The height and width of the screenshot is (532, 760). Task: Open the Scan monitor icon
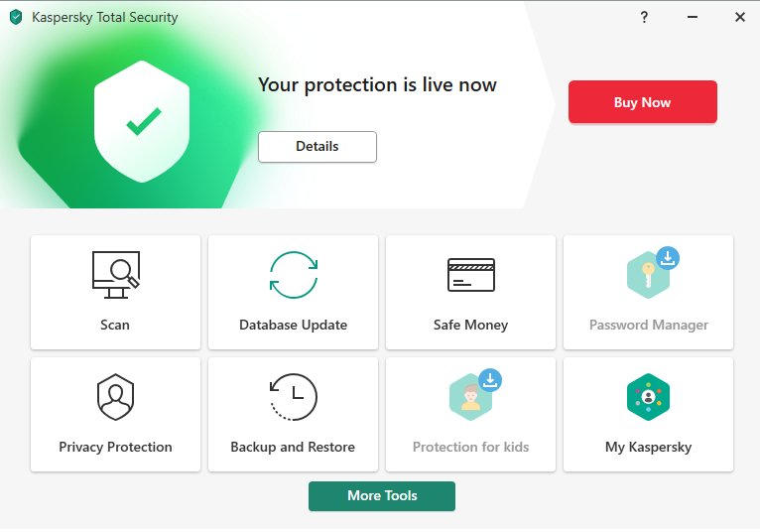(116, 275)
